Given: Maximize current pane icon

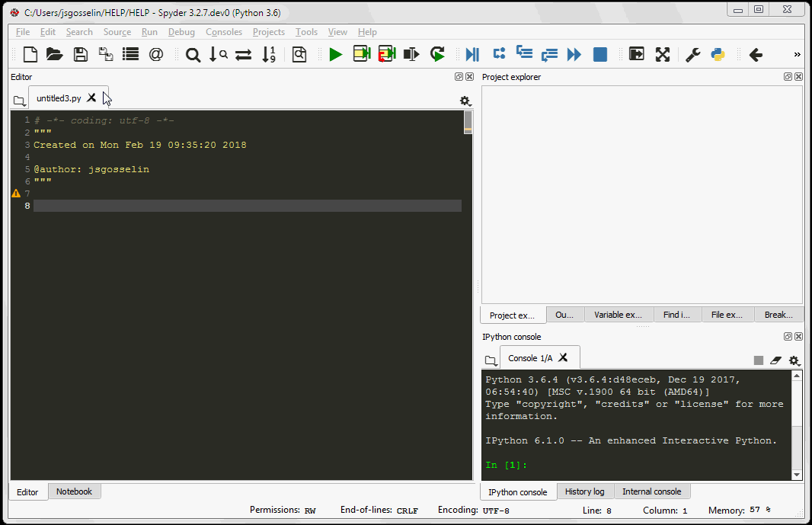Looking at the screenshot, I should 637,54.
